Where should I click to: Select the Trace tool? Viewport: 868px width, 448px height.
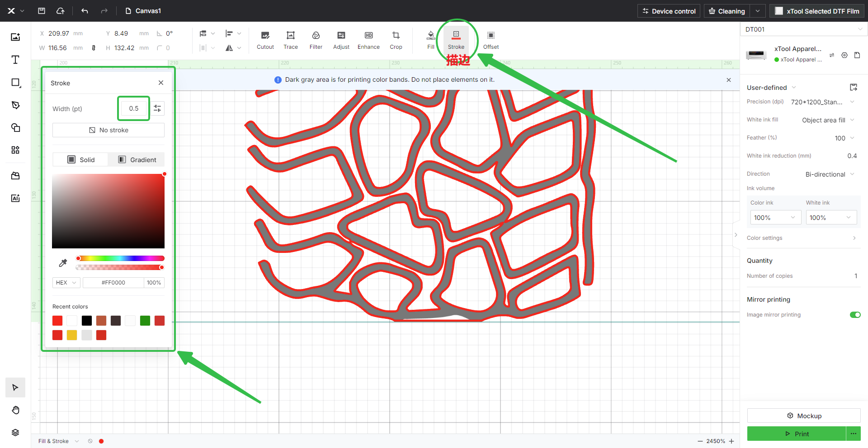[290, 40]
